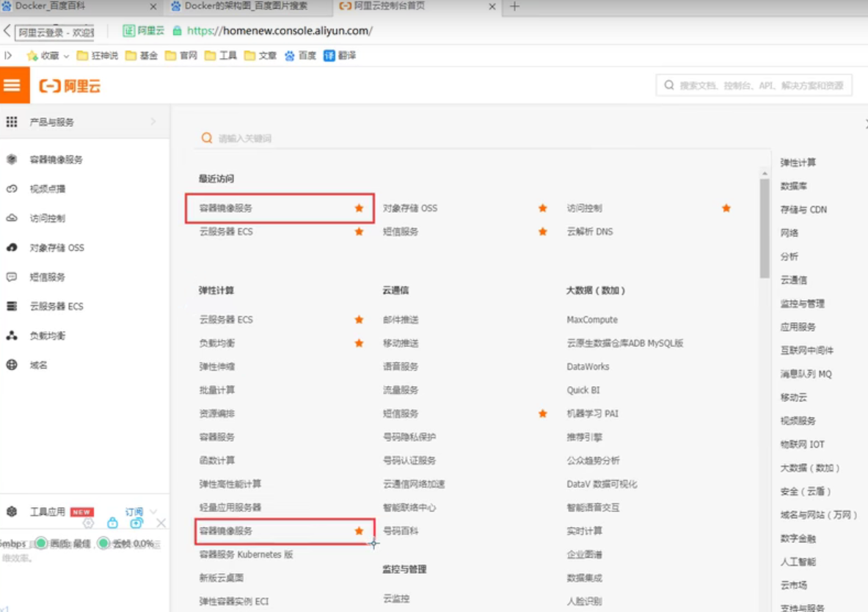Click the browser back arrow
Viewport: 868px width, 612px height.
(7, 31)
